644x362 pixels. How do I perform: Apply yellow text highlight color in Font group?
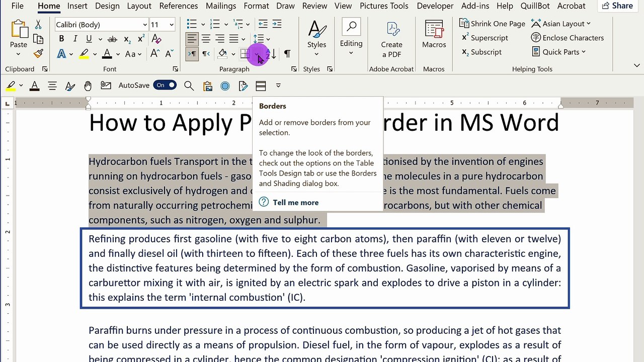[84, 54]
